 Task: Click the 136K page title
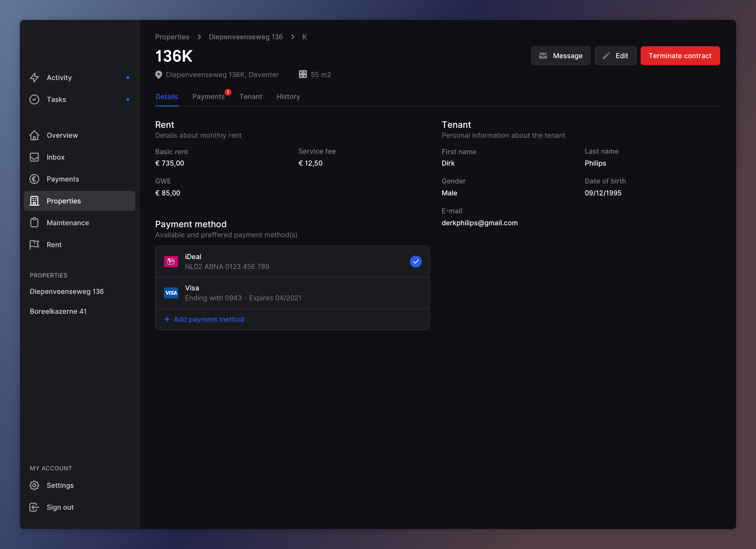[x=174, y=56]
